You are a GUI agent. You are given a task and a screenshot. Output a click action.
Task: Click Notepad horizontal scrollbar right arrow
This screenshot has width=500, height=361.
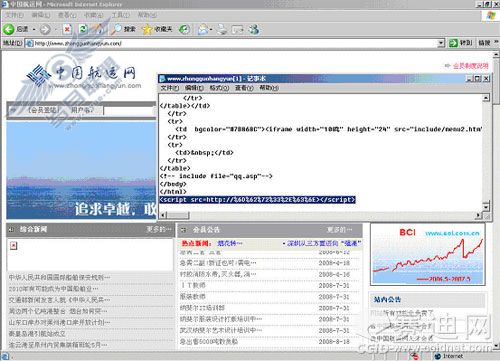pos(479,215)
